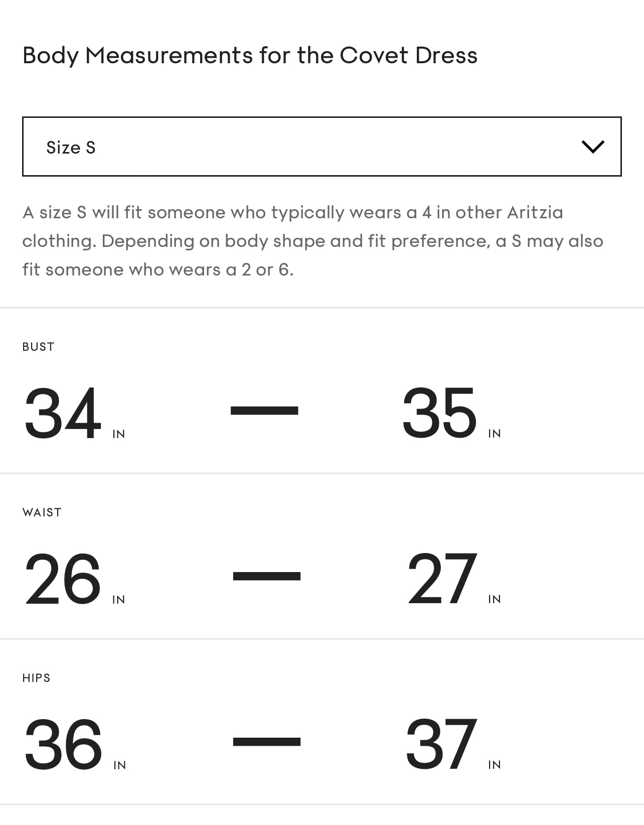The height and width of the screenshot is (825, 644).
Task: Click the bust maximum value 35
Action: [439, 413]
